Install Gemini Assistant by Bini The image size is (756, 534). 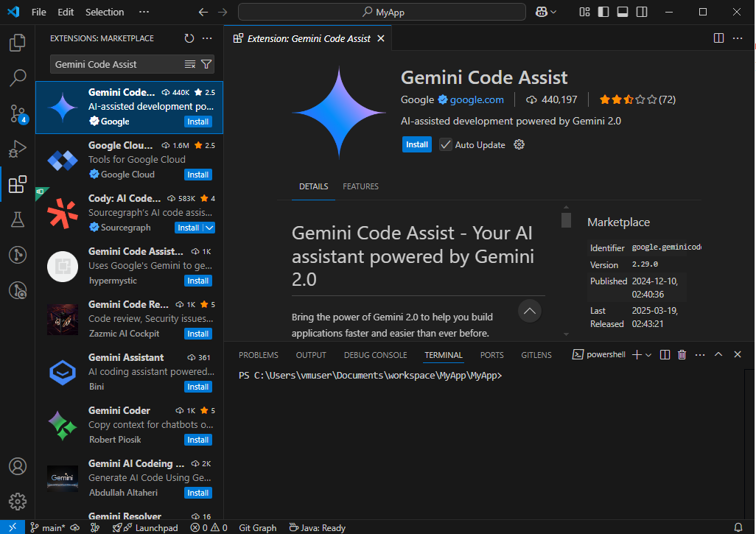coord(198,387)
